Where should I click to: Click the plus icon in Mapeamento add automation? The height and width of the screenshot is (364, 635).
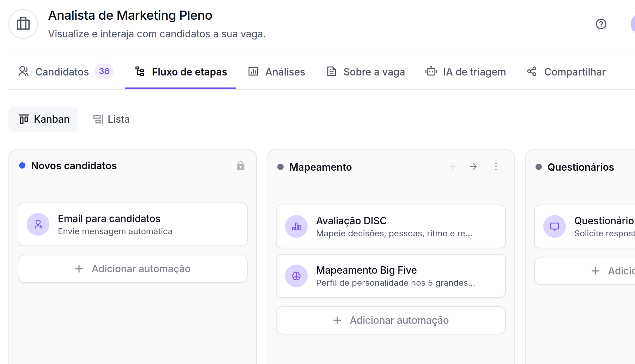[337, 320]
